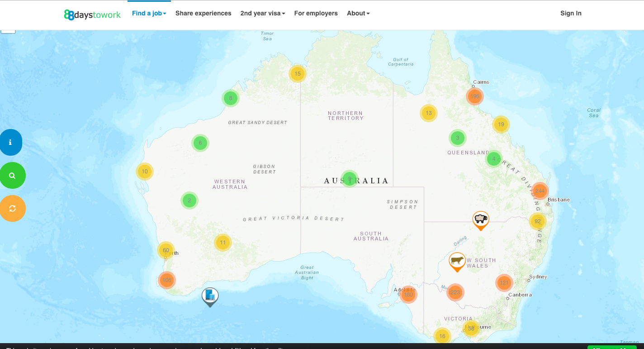The image size is (644, 349).
Task: Expand the 2nd year visa dropdown
Action: [x=262, y=14]
